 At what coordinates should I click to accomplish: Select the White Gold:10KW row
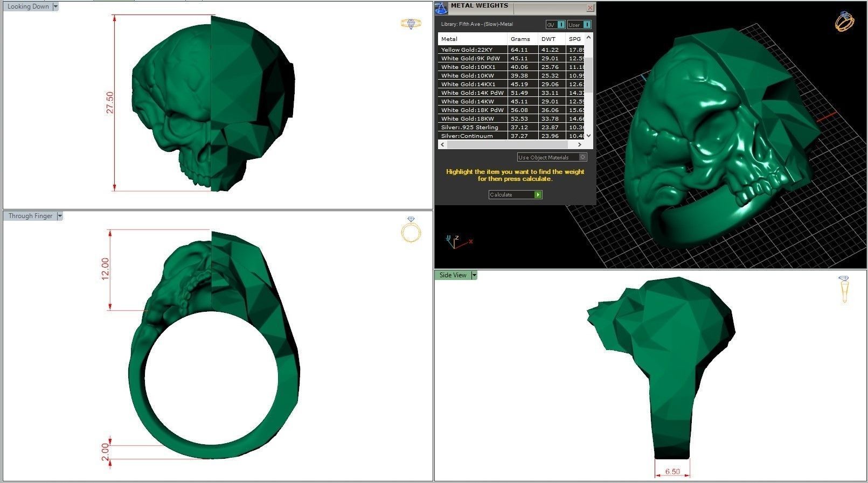(x=511, y=75)
